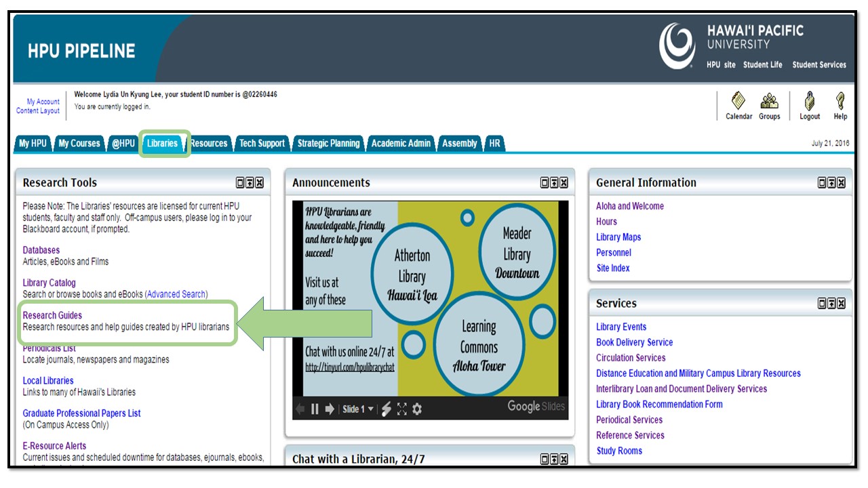Open the Circulation Services link
The height and width of the screenshot is (488, 868).
(631, 358)
